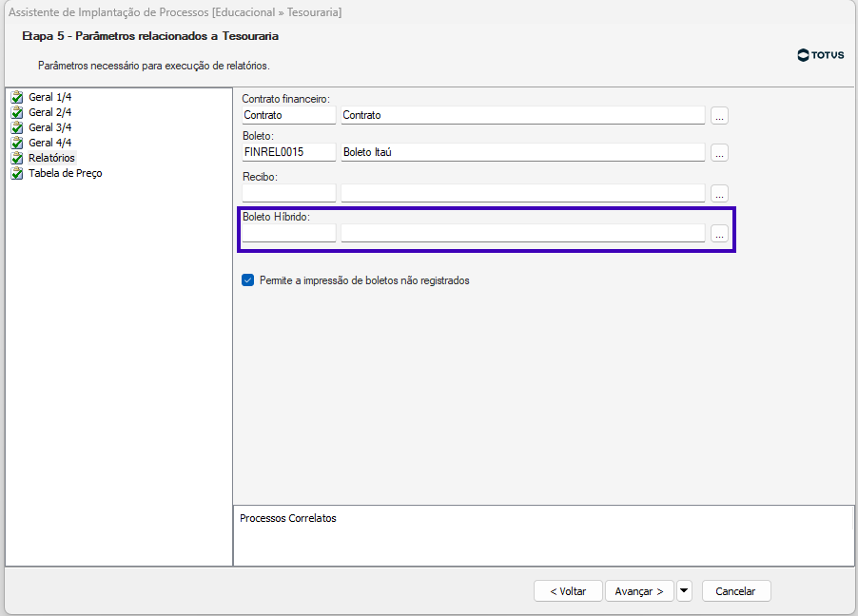Screen dimensions: 858x616
Task: Click the checkmark icon beside Tabela de Preço
Action: tap(16, 173)
